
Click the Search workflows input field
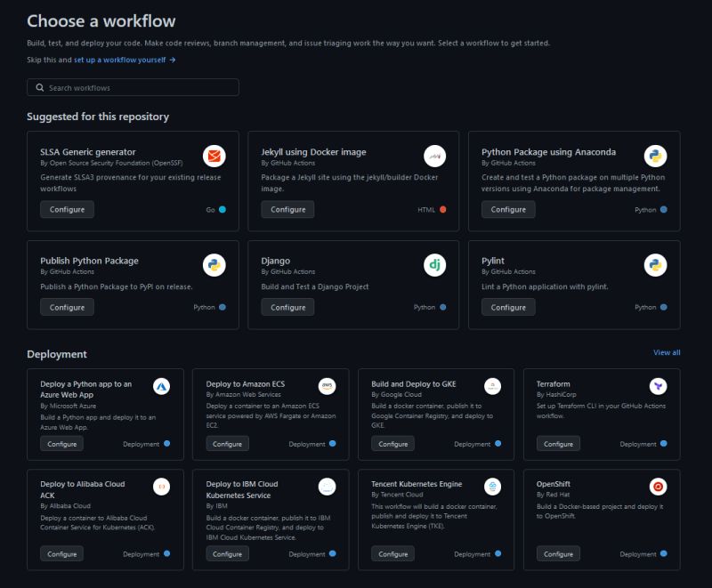[133, 86]
